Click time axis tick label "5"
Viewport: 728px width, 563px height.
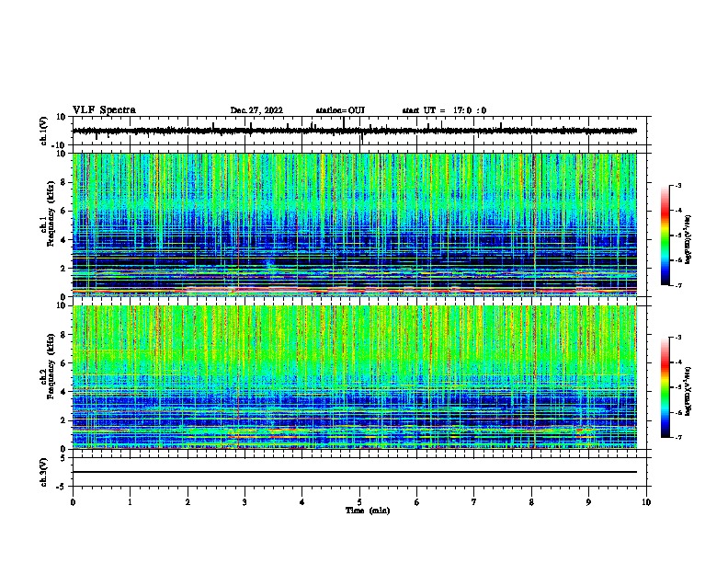359,502
